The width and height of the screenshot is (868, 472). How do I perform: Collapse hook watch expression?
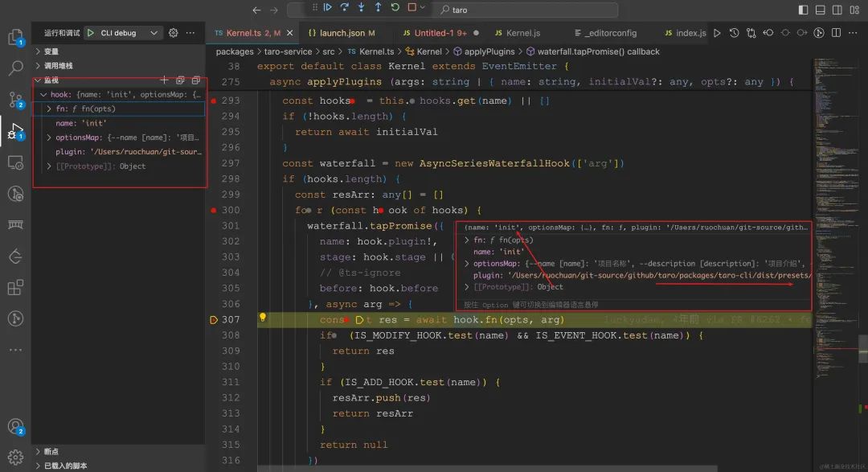click(x=43, y=95)
